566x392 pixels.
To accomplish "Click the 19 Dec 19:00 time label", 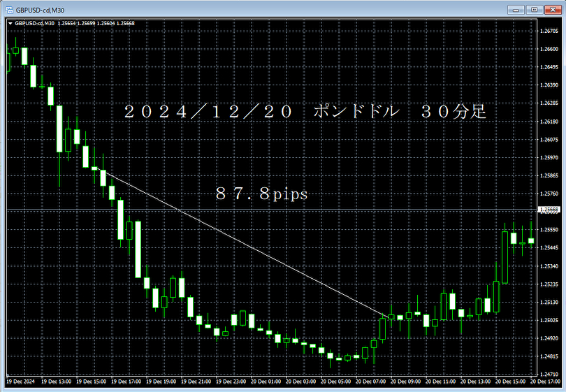I will point(161,382).
